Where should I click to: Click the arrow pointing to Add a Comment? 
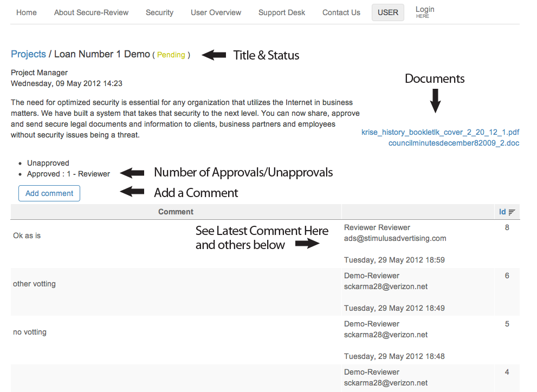[132, 192]
